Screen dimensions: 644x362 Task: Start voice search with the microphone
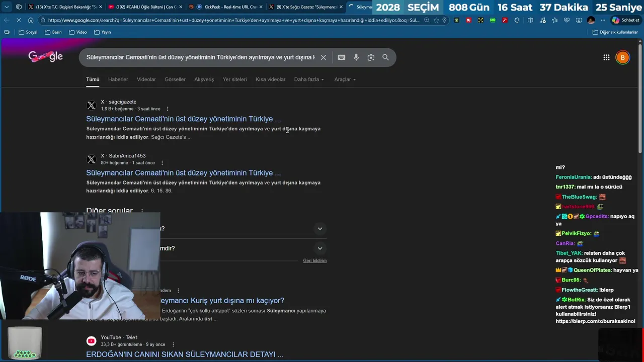coord(356,57)
